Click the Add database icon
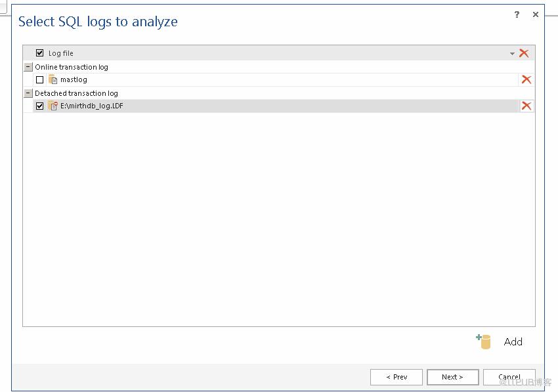558x392 pixels. click(484, 341)
